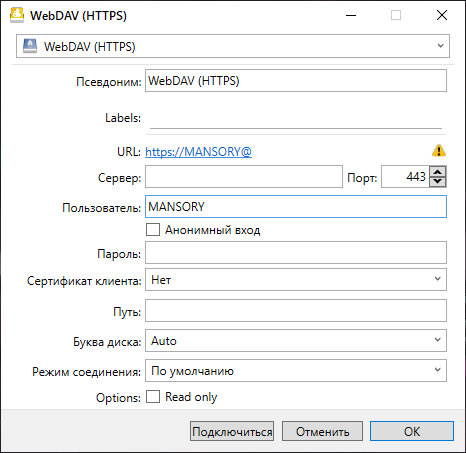Close the WebDAV (HTTPS) window

[442, 15]
